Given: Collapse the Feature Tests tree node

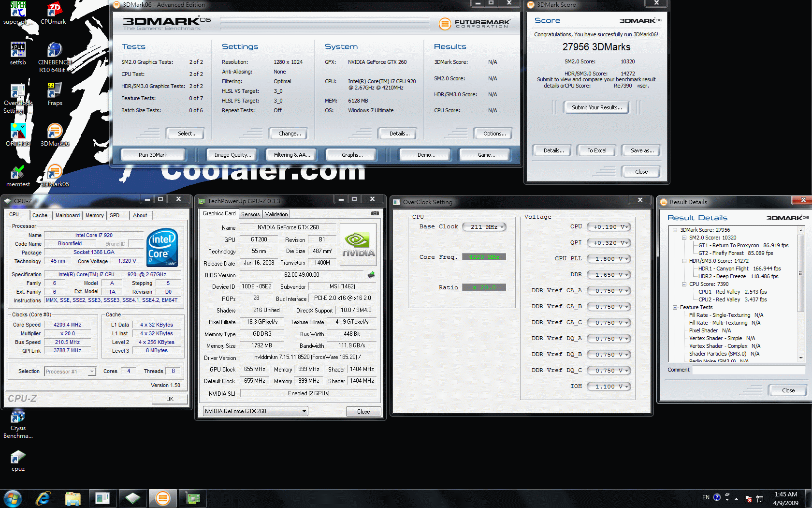Looking at the screenshot, I should 675,307.
